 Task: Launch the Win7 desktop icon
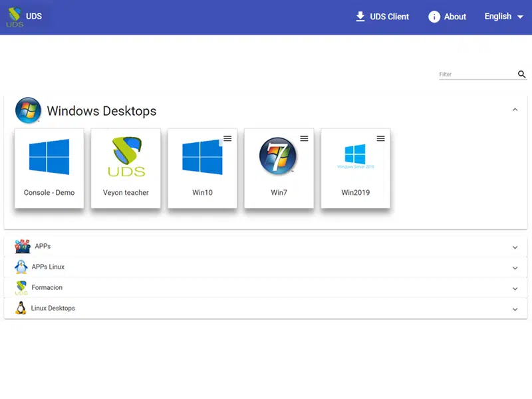tap(278, 156)
